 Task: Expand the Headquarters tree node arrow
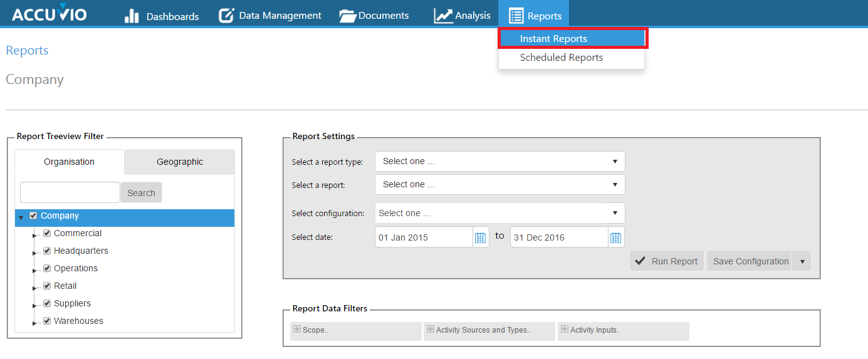pos(35,252)
